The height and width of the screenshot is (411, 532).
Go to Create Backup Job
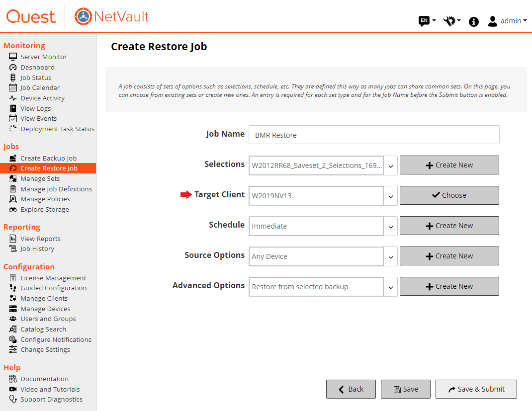tap(48, 159)
